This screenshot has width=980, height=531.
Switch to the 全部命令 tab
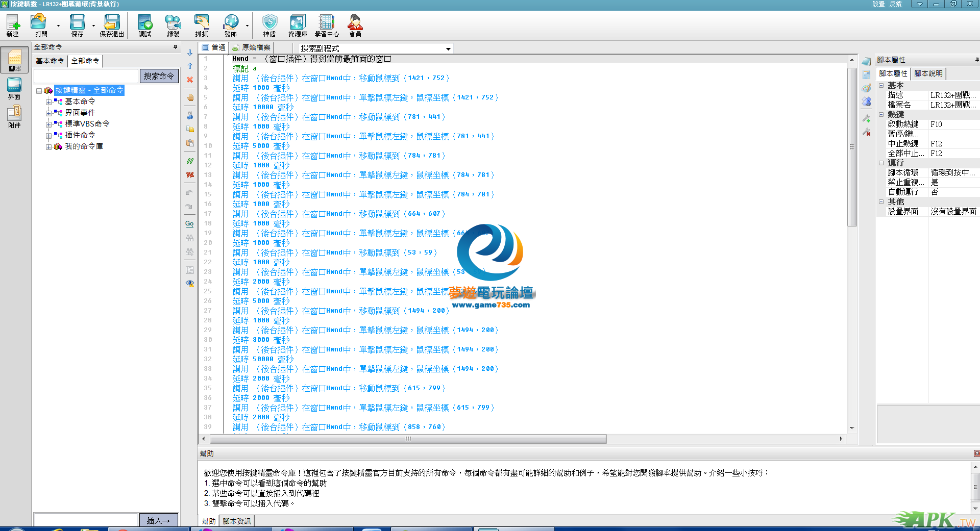click(85, 61)
